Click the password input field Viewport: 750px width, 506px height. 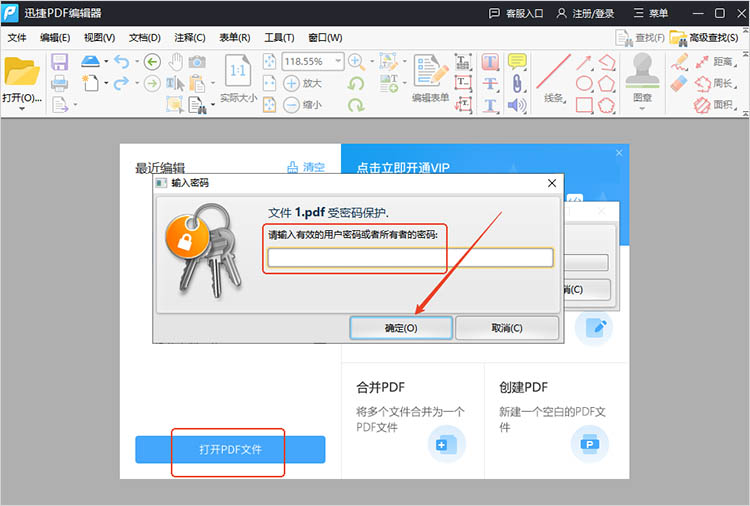pyautogui.click(x=410, y=258)
